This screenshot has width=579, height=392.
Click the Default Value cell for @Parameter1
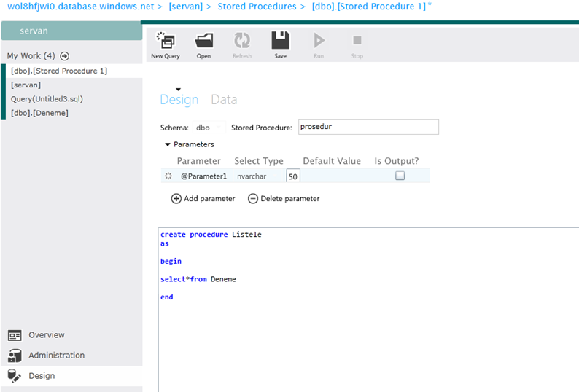(x=333, y=176)
